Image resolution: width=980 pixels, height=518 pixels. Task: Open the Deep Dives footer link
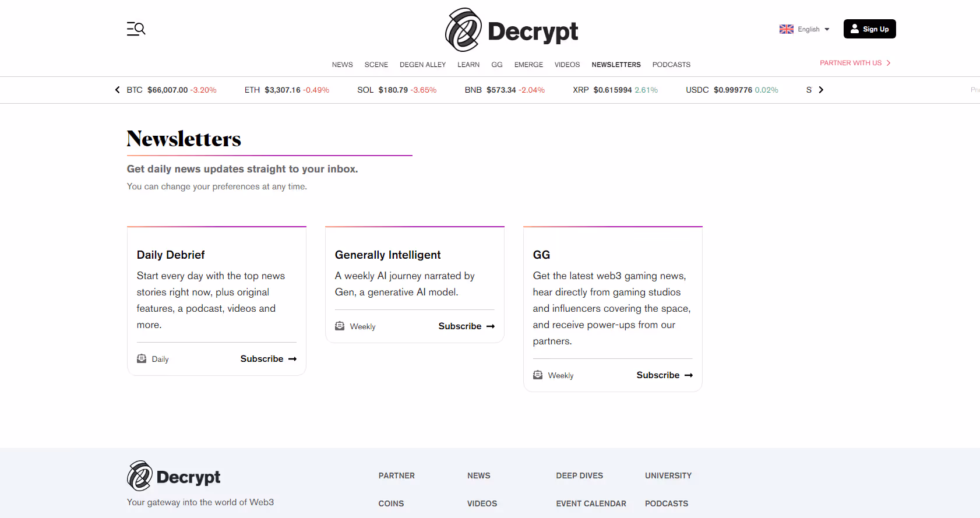point(580,476)
